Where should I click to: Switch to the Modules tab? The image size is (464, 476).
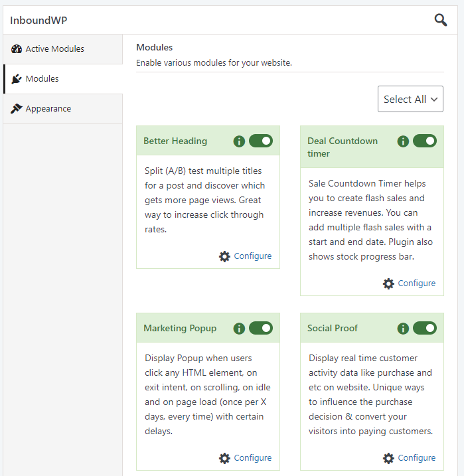63,79
